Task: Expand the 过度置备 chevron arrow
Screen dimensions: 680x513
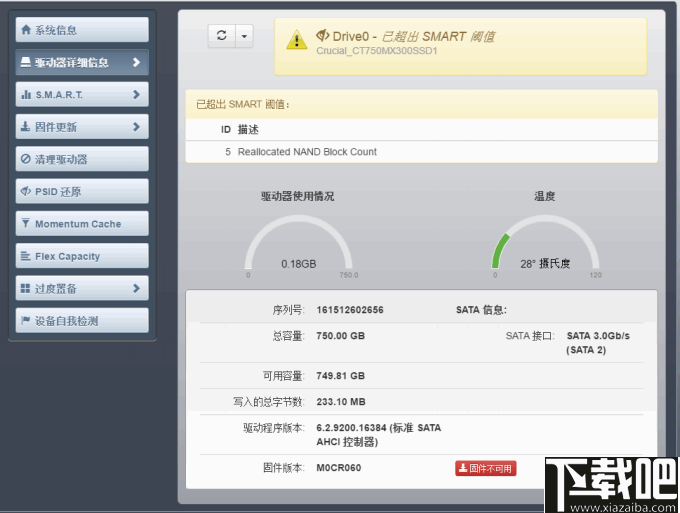Action: coord(137,288)
